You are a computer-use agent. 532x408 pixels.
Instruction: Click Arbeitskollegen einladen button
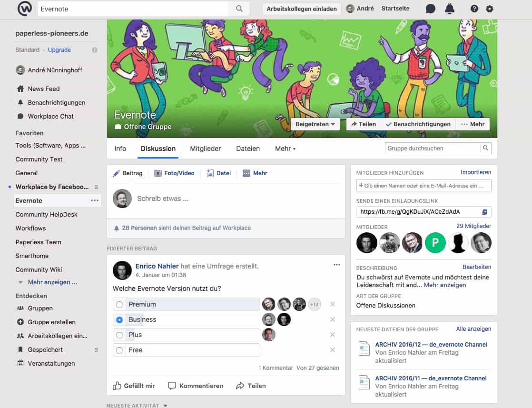tap(302, 9)
